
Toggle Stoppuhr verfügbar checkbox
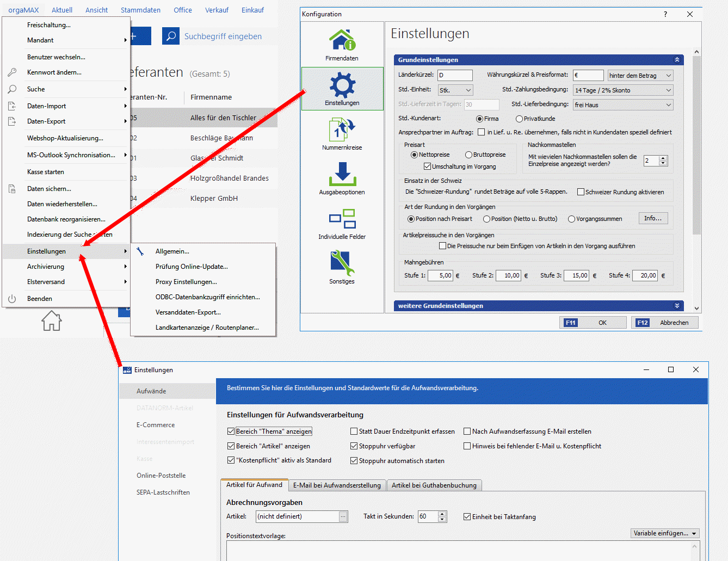[354, 446]
